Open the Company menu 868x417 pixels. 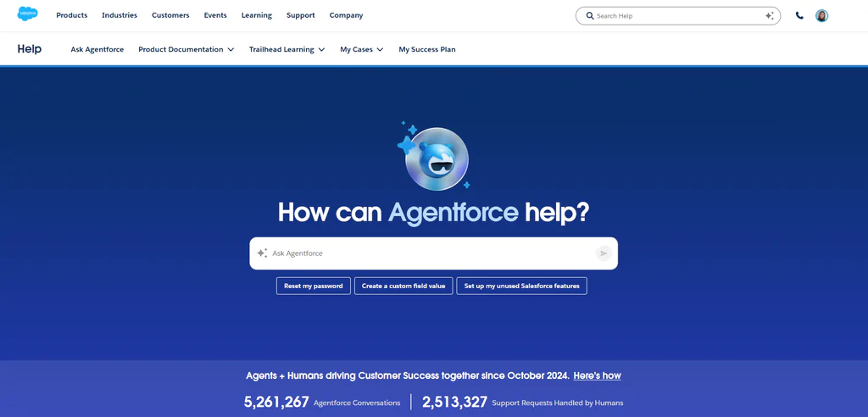(x=346, y=15)
